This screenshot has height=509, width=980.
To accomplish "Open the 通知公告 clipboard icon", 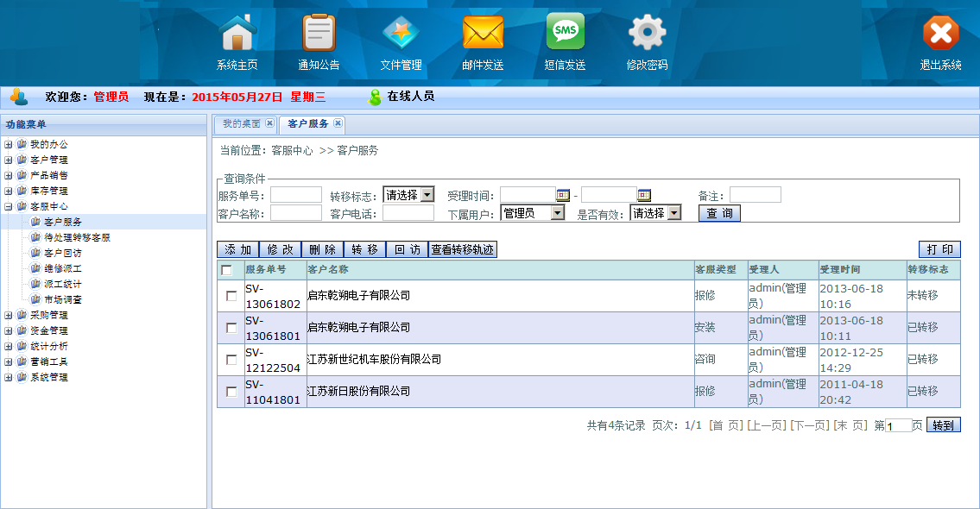I will tap(319, 35).
